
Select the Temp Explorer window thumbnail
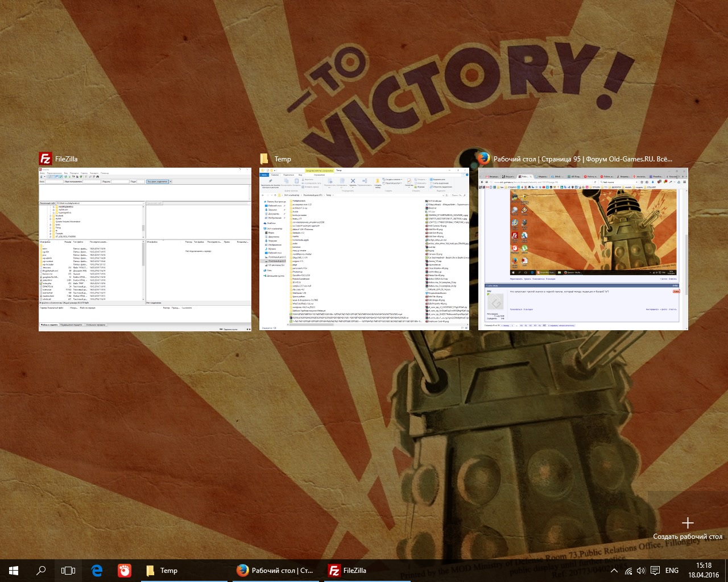(365, 249)
